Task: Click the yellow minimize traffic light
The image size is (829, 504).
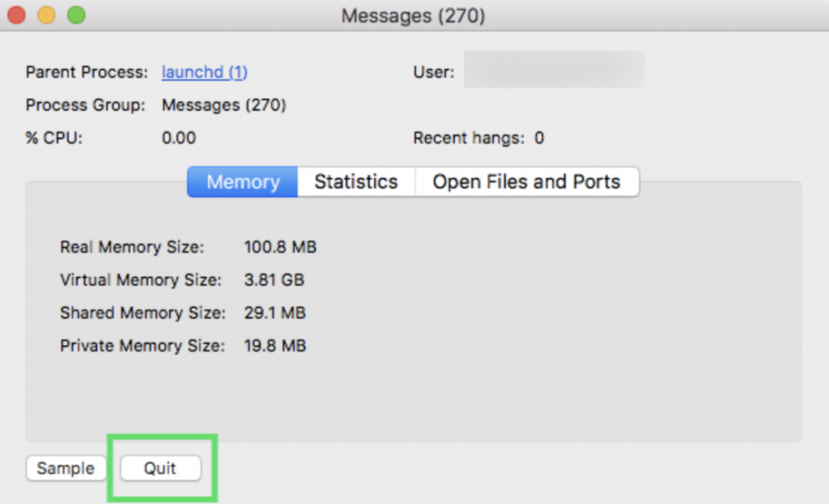Action: pos(46,15)
